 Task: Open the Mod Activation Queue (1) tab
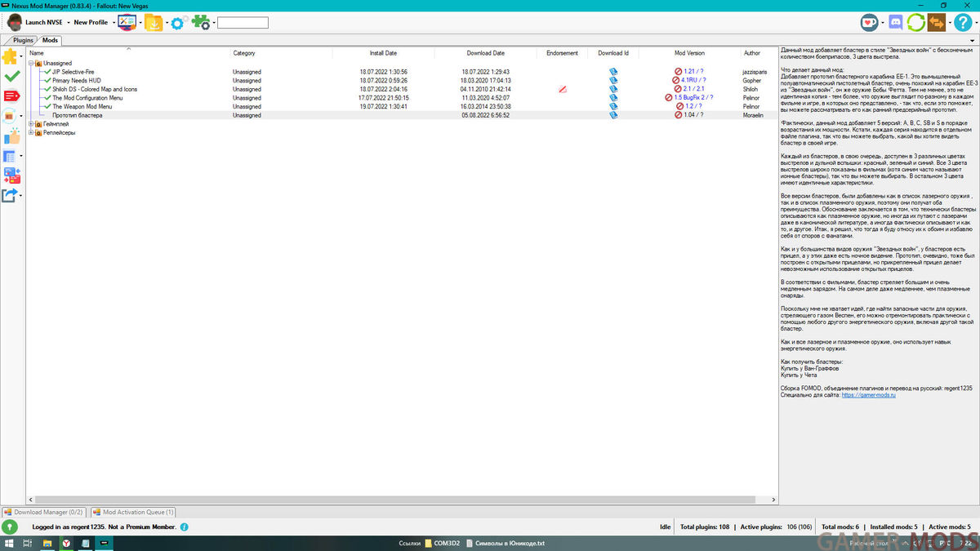click(133, 512)
